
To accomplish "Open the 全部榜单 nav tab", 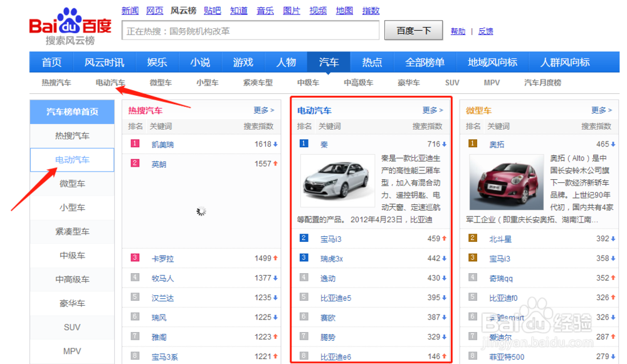I will [x=424, y=62].
